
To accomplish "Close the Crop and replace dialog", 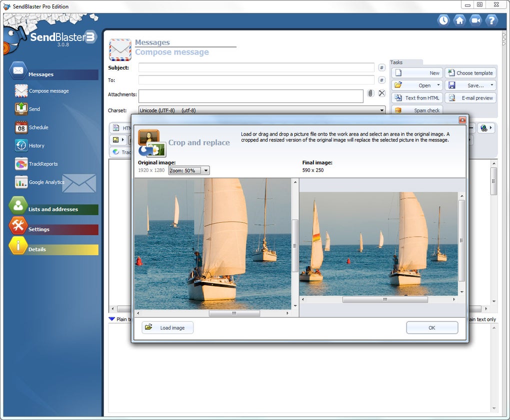I will tap(462, 120).
